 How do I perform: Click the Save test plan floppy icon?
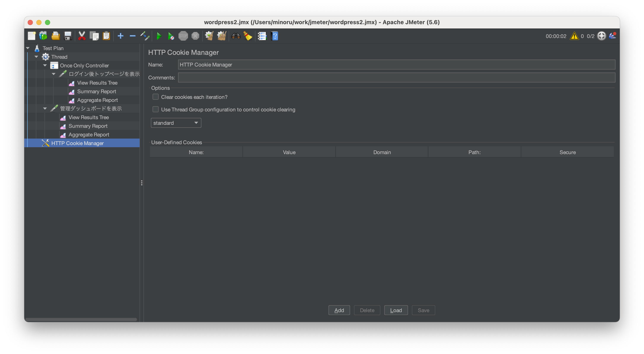coord(68,36)
